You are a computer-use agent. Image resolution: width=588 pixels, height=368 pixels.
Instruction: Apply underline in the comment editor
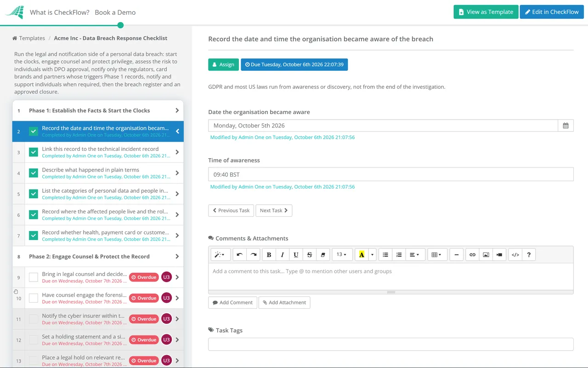click(296, 255)
